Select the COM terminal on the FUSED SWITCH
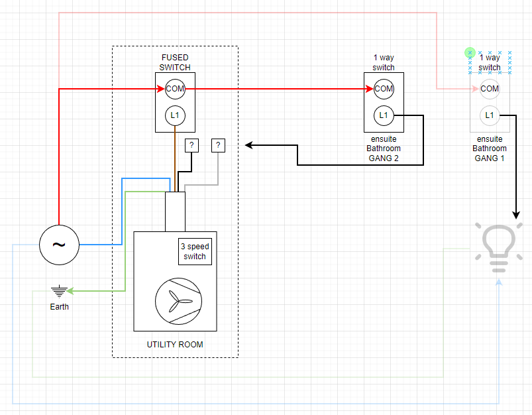Screen dimensions: 532x415 click(x=174, y=89)
